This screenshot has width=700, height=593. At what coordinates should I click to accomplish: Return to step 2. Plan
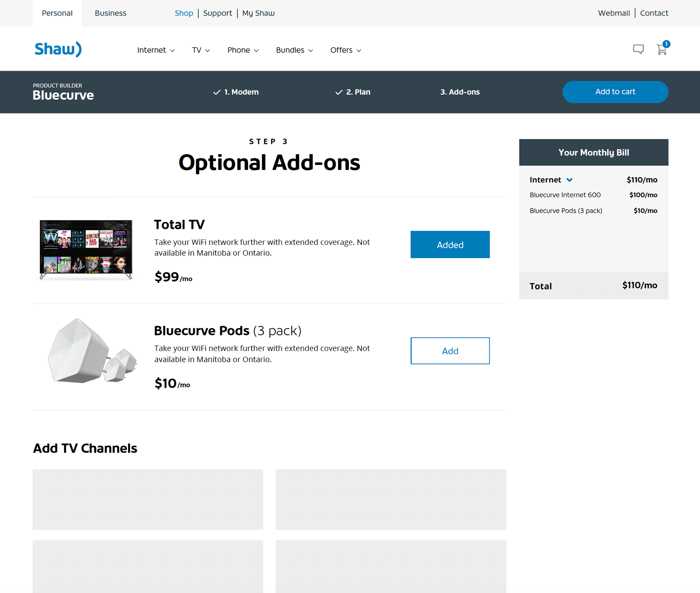353,92
